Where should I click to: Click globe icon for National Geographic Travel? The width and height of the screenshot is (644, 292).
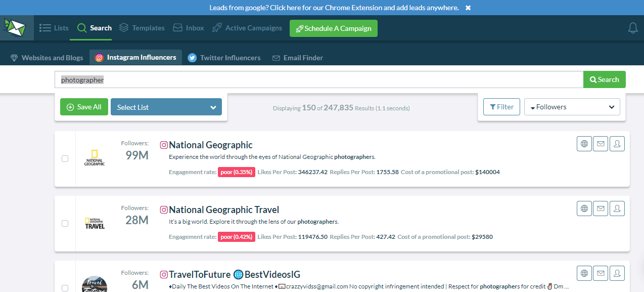click(584, 208)
